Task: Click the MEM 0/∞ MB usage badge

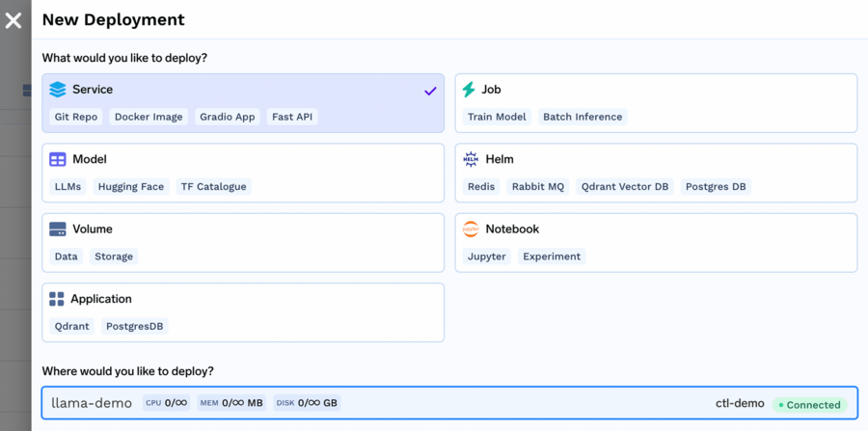Action: tap(231, 403)
